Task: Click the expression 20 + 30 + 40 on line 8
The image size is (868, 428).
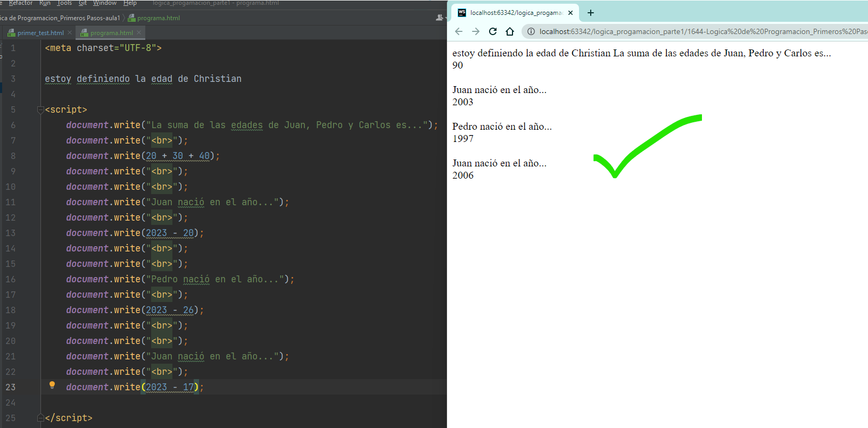Action: (178, 156)
